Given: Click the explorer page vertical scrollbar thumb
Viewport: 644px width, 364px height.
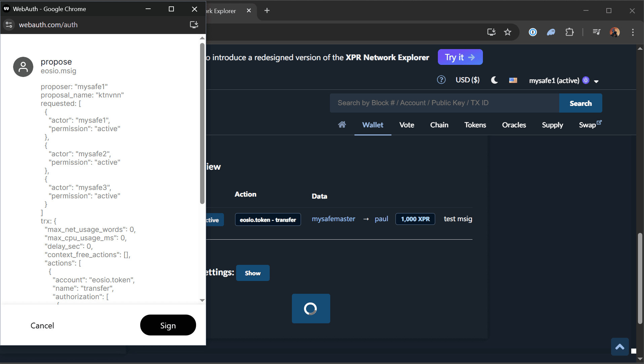Looking at the screenshot, I should click(640, 279).
